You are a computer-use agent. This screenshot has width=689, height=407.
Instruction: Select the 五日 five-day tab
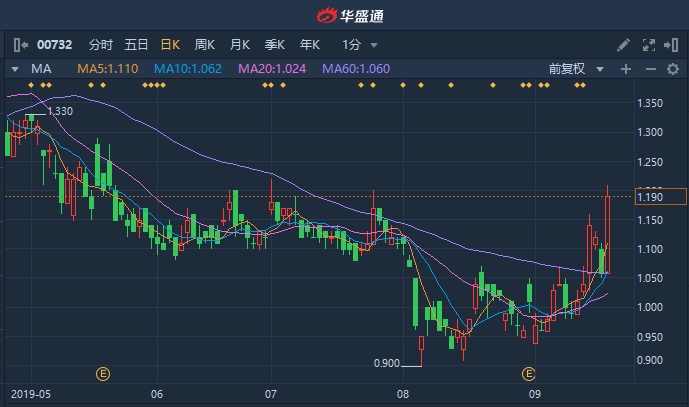(136, 45)
